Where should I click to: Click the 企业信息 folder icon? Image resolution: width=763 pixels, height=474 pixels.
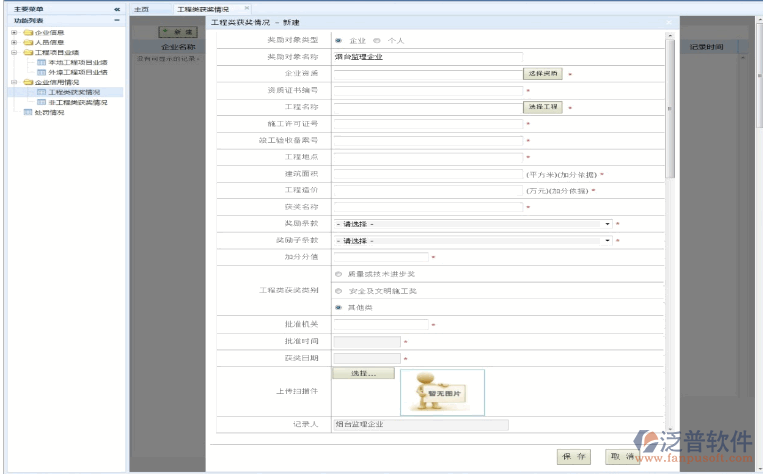pos(27,32)
